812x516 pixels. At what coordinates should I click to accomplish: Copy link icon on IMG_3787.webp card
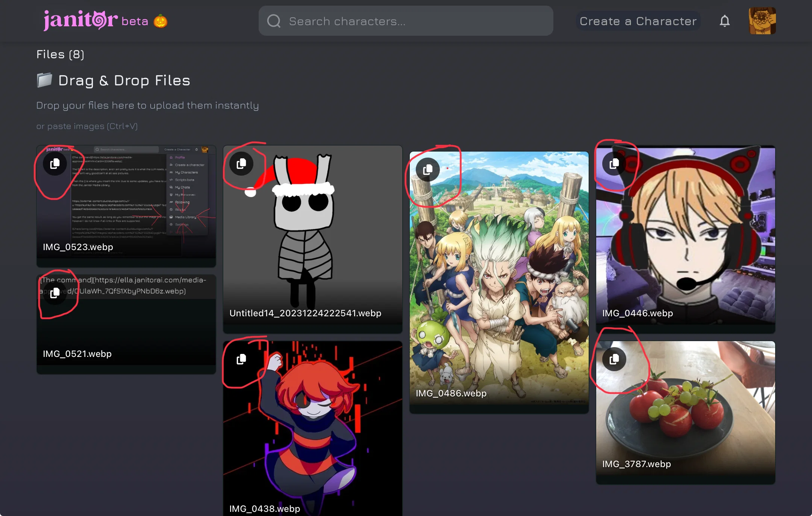point(614,359)
